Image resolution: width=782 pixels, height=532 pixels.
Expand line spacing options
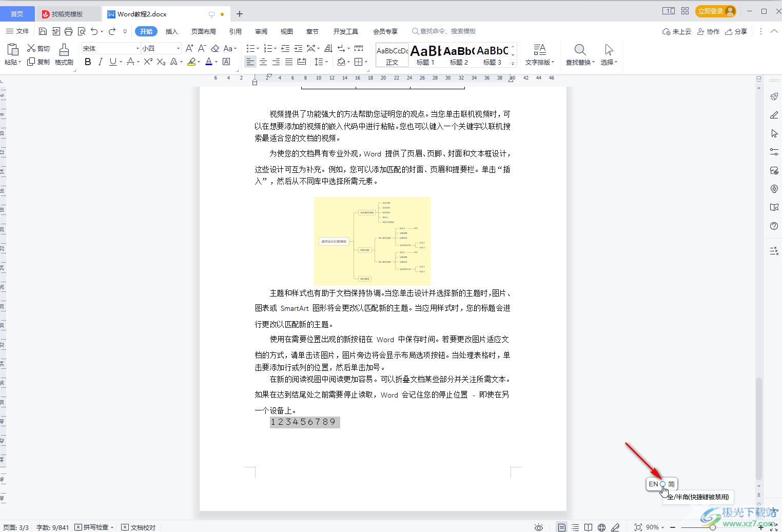(x=327, y=62)
